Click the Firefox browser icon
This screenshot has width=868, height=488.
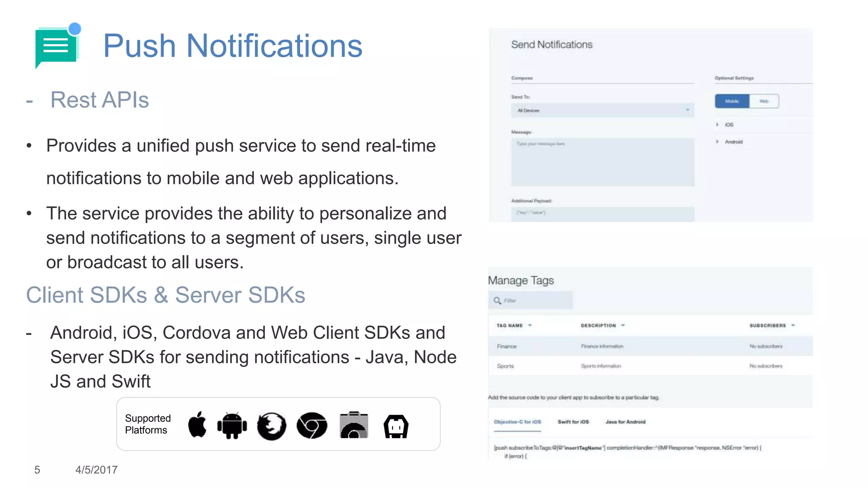[x=271, y=426]
